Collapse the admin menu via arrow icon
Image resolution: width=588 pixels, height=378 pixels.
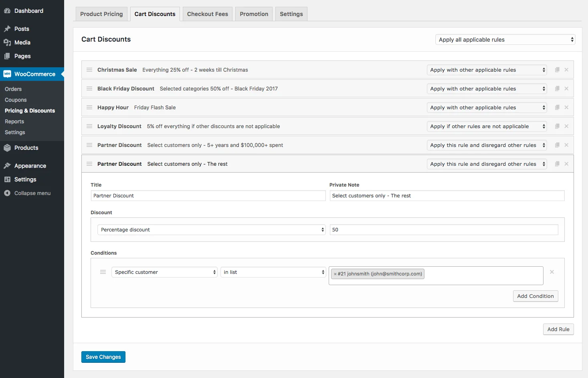point(7,193)
